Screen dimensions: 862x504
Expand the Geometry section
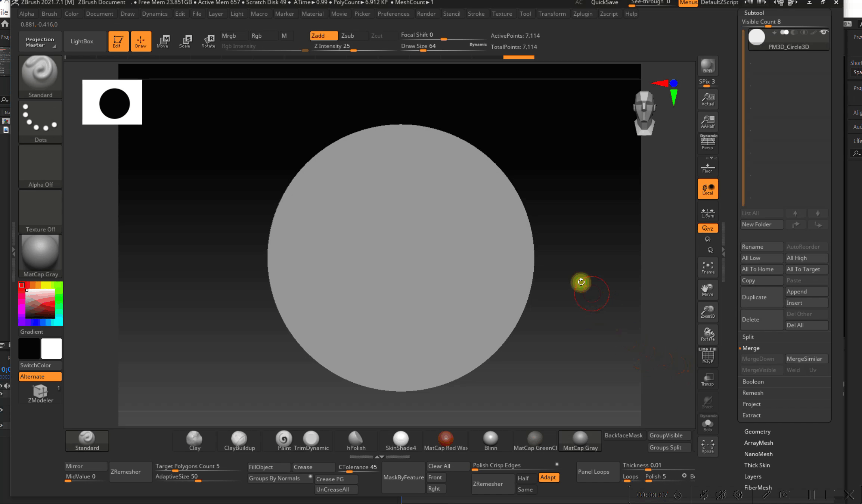(757, 432)
